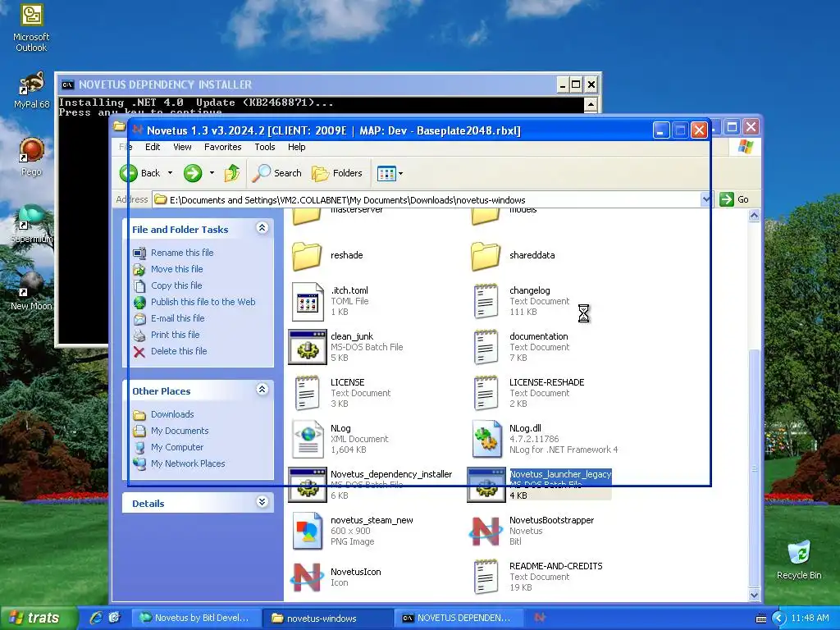Switch to novetus-windows taskbar button
This screenshot has width=840, height=630.
point(328,618)
